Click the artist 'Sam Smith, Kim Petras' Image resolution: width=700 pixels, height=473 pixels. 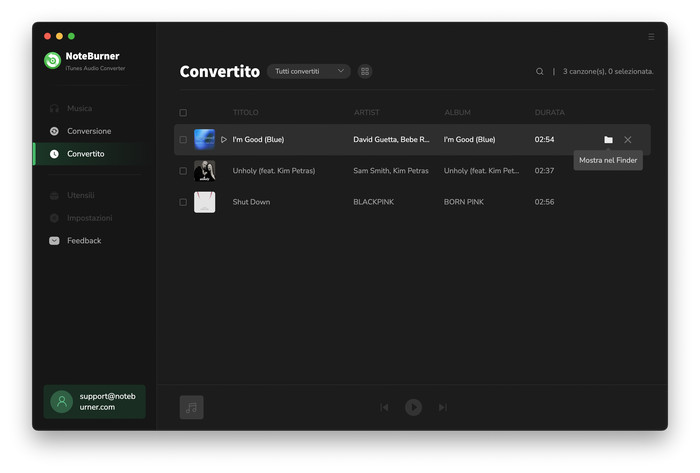click(x=391, y=171)
